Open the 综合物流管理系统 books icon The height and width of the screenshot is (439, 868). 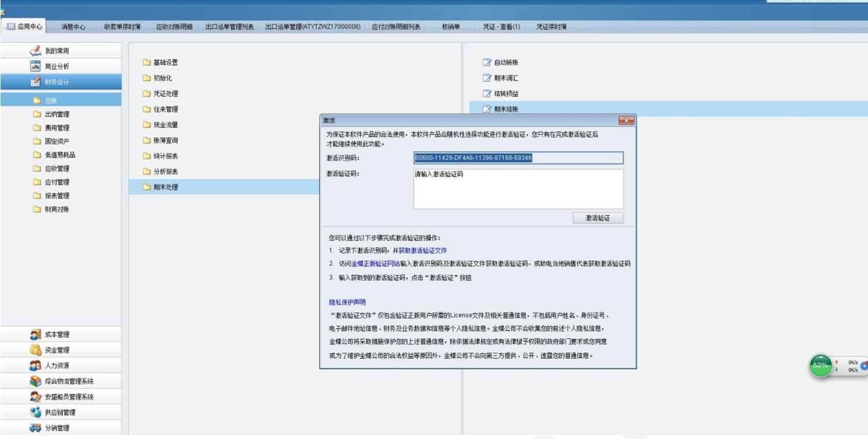35,382
